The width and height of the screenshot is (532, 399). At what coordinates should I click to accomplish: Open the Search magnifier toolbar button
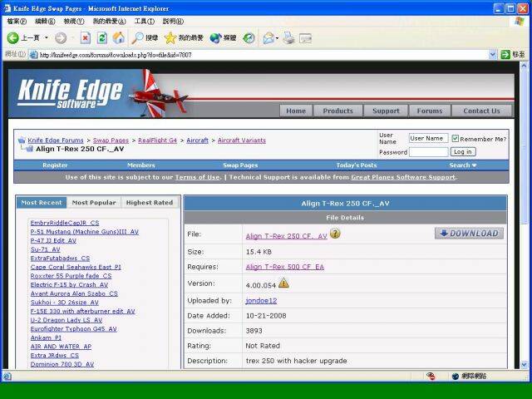145,38
